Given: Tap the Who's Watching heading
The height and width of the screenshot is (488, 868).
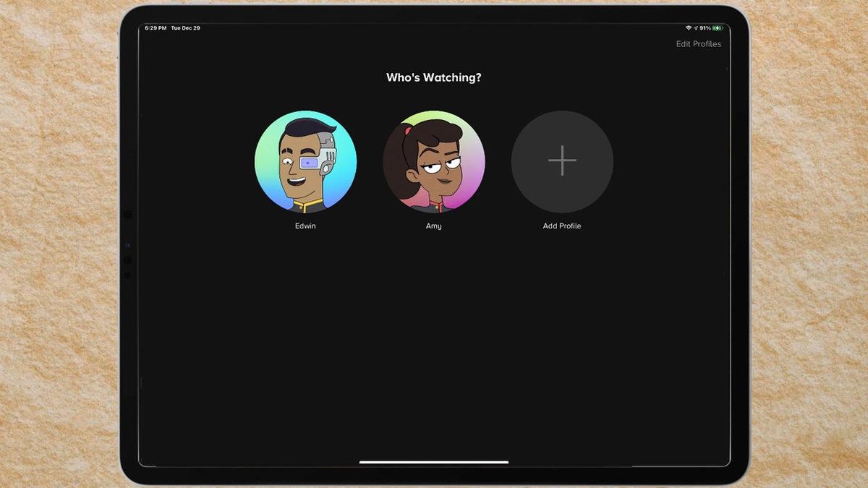Looking at the screenshot, I should (x=433, y=77).
